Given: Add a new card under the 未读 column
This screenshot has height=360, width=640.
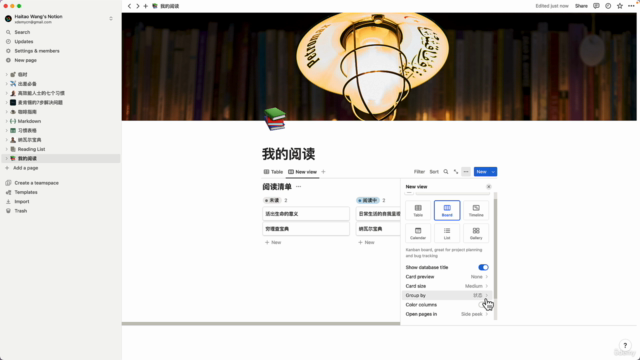Looking at the screenshot, I should [x=273, y=242].
